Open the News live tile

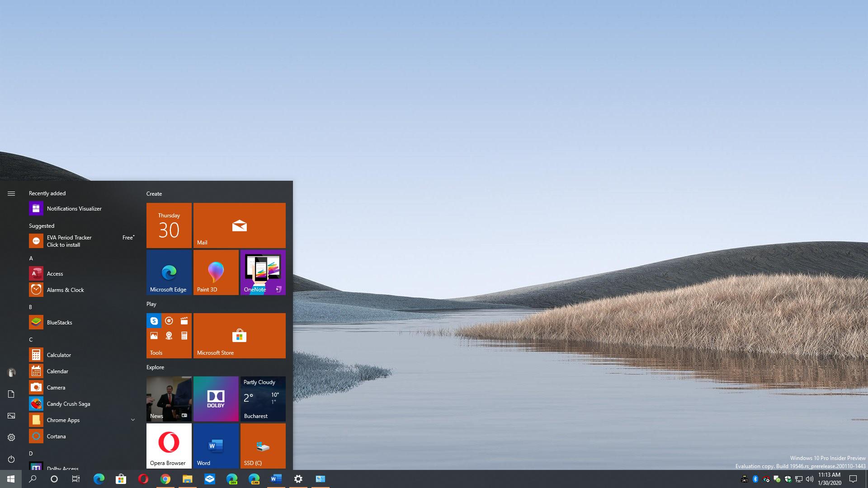[169, 399]
